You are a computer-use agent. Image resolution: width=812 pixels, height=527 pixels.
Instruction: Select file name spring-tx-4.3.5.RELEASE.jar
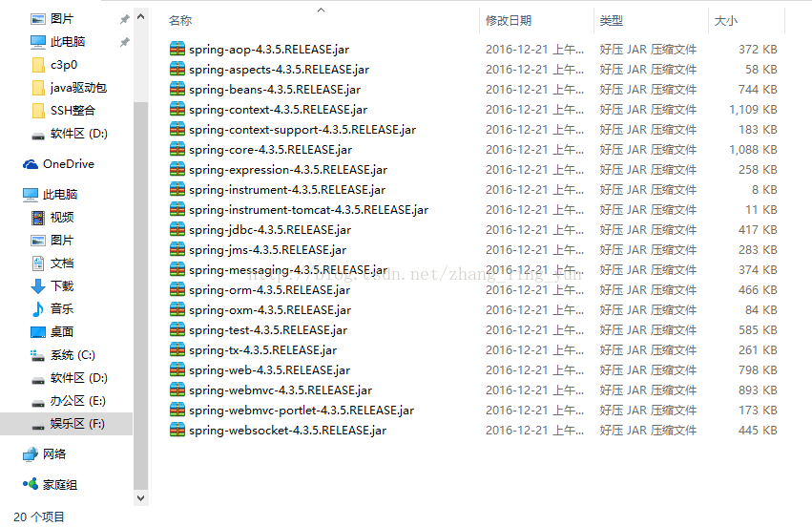click(x=262, y=349)
